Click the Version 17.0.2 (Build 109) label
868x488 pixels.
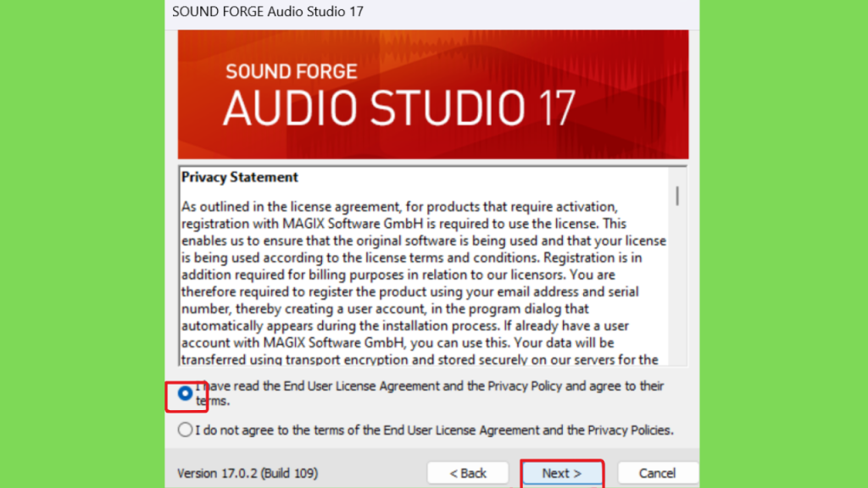coord(248,473)
